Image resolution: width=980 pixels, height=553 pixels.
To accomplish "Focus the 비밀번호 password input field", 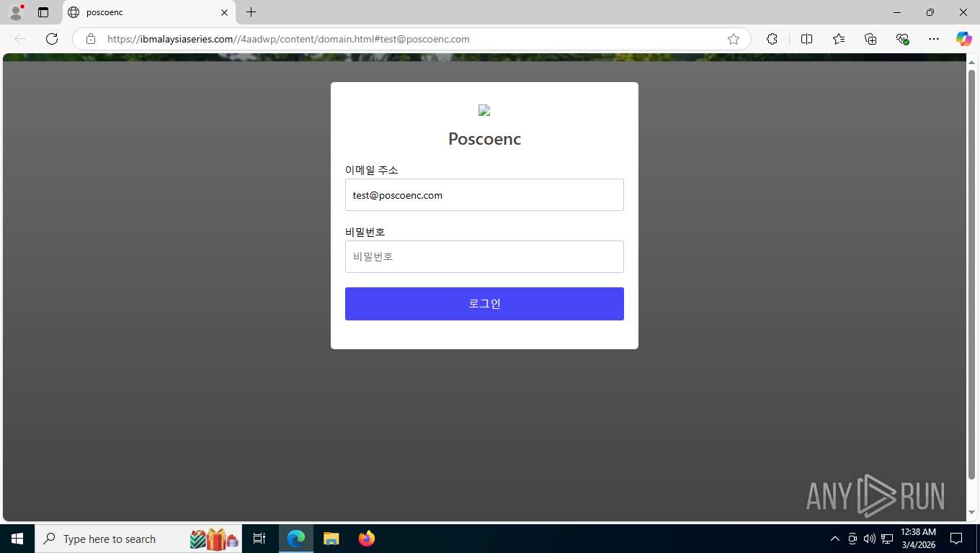I will [484, 257].
